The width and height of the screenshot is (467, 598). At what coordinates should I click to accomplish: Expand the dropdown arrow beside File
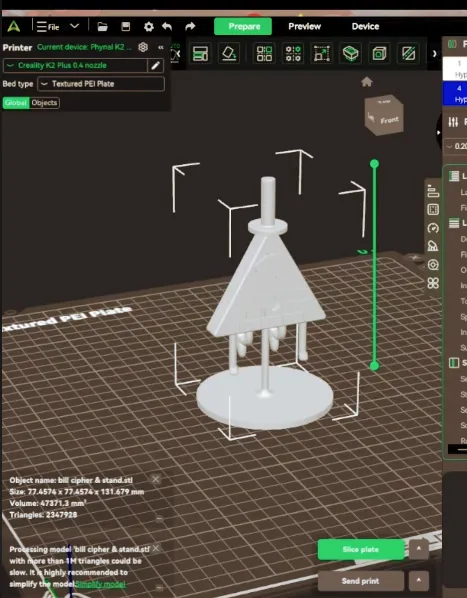(75, 26)
